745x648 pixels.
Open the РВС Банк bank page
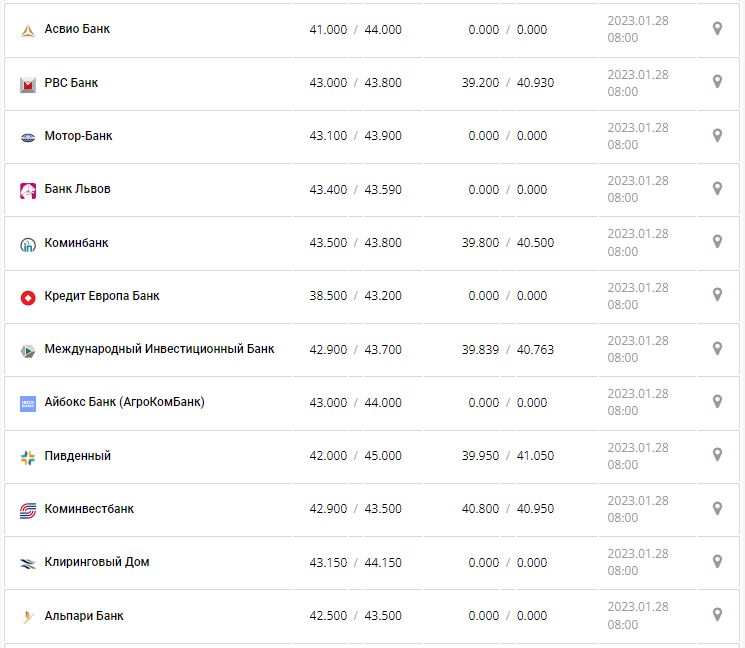pyautogui.click(x=71, y=83)
